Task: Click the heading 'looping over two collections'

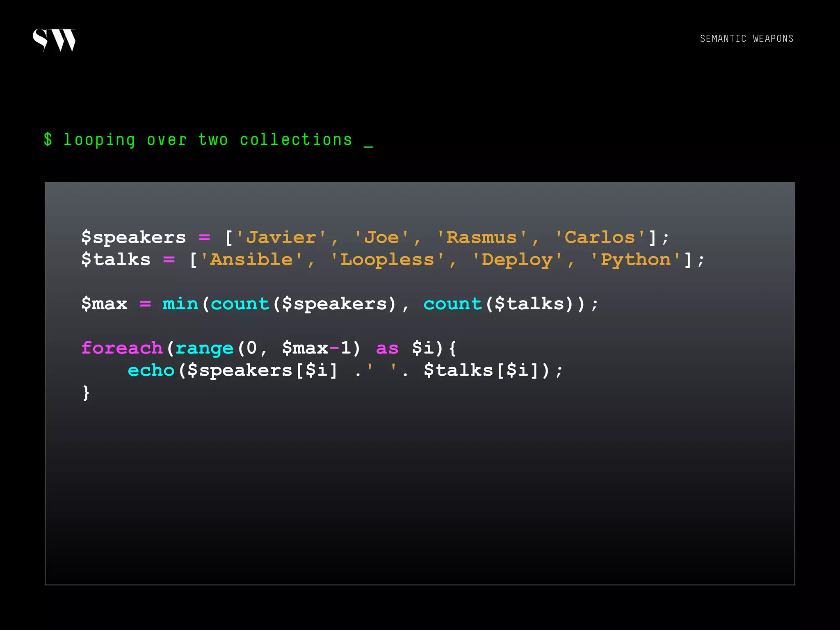Action: [x=208, y=140]
